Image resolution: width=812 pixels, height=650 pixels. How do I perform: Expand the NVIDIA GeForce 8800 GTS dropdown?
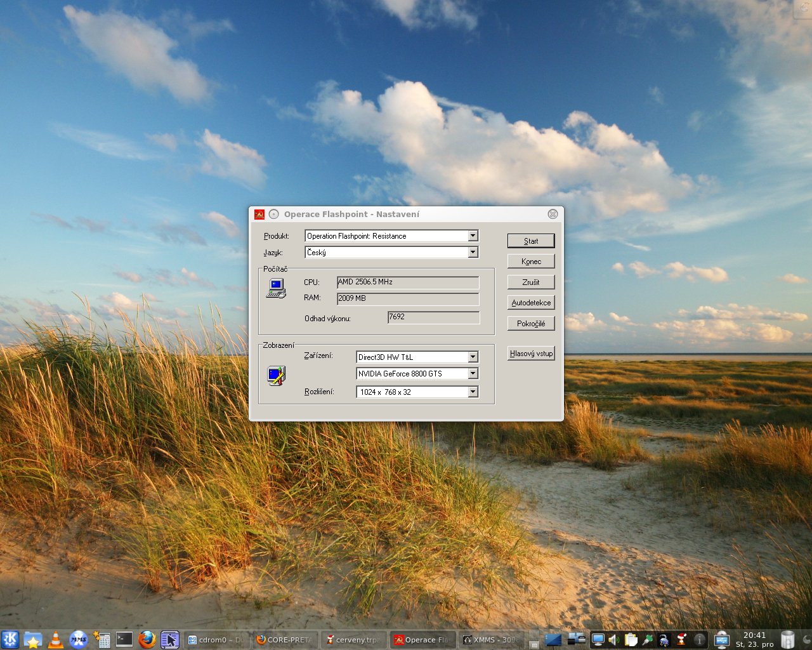473,374
